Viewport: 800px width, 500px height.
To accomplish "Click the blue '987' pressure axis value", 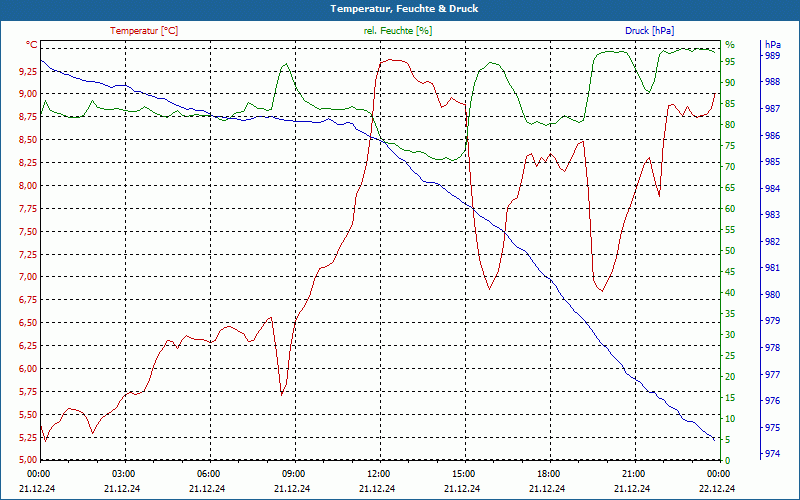I will (x=772, y=109).
